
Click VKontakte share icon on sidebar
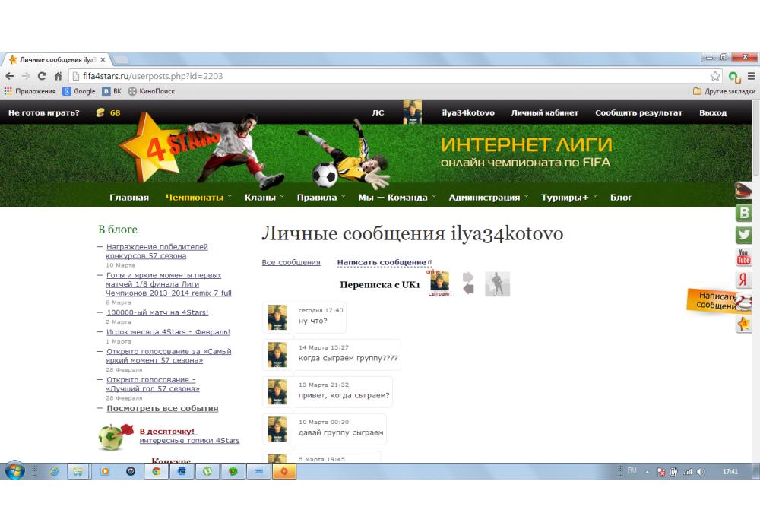743,213
